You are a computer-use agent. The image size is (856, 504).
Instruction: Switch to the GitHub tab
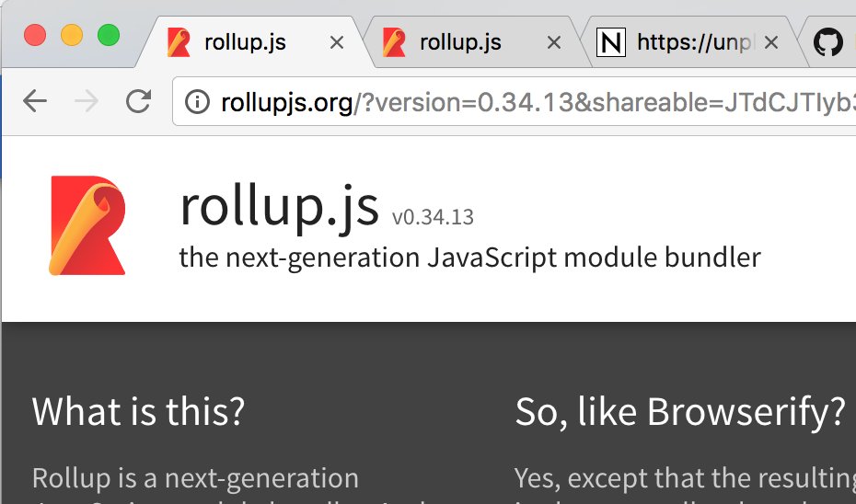(828, 42)
